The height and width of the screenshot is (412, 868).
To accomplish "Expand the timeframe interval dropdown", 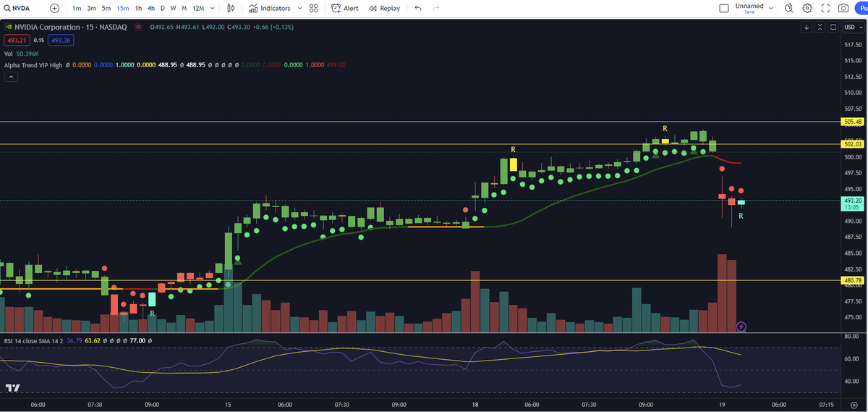I will pos(212,8).
